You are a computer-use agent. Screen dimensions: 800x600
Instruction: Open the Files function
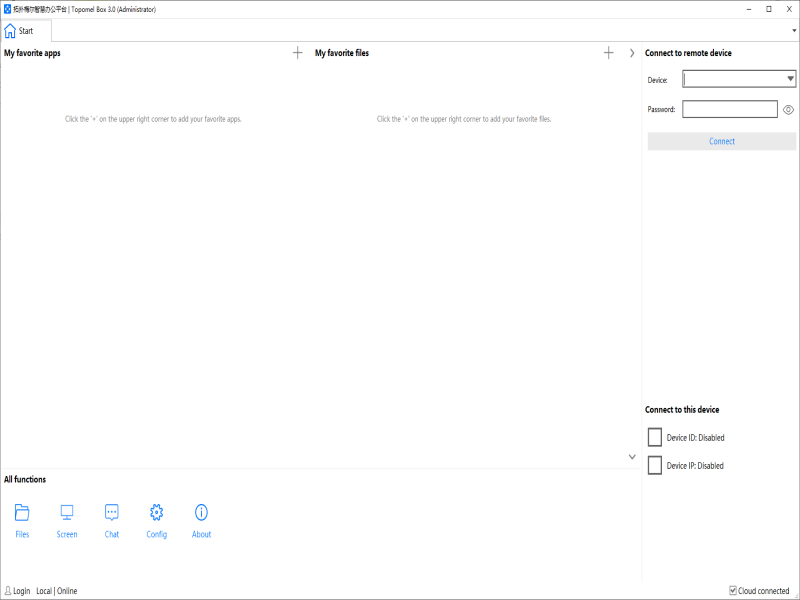click(22, 521)
